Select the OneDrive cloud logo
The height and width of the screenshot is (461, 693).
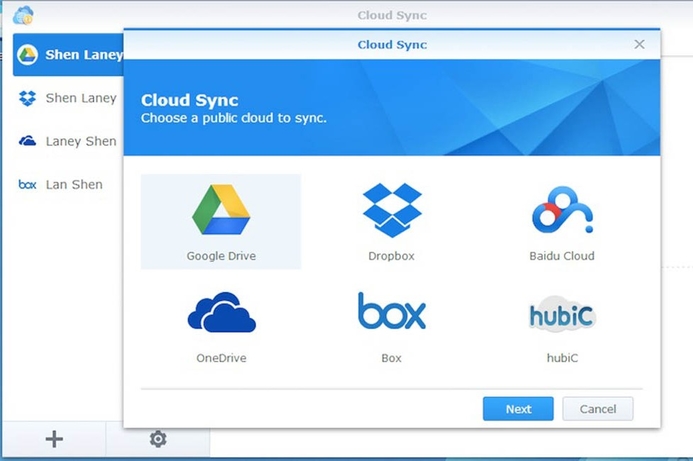221,312
